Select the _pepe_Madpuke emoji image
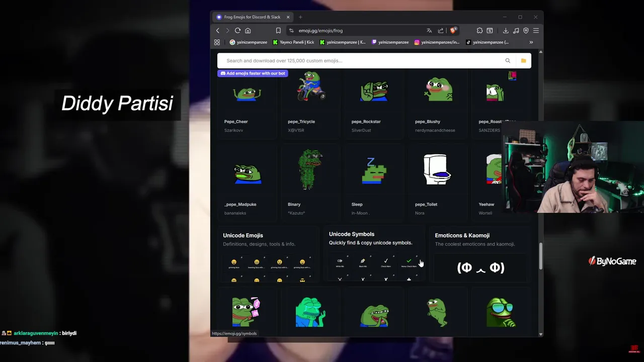644x362 pixels. pyautogui.click(x=247, y=173)
